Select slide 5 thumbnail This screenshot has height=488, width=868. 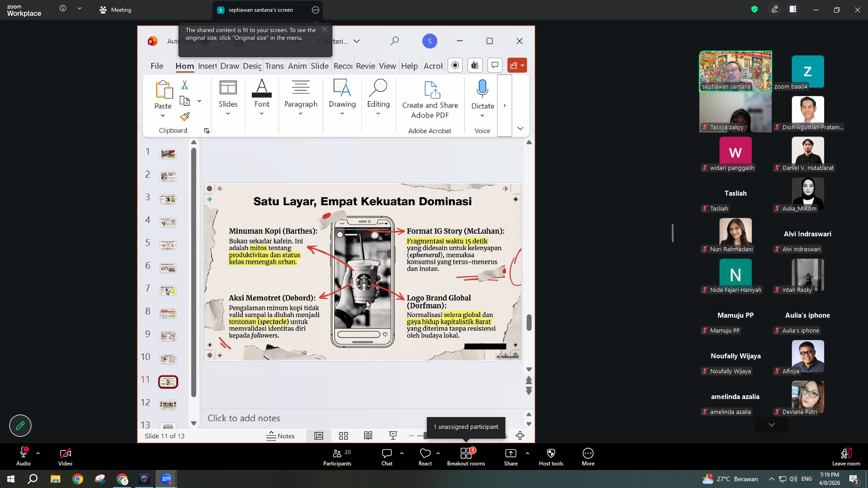(x=168, y=245)
